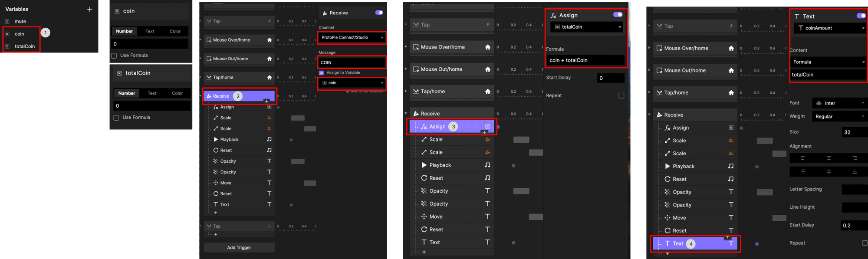Click home icon on Tap/home in Receive-highlighted screenshot
Image resolution: width=868 pixels, height=259 pixels.
pyautogui.click(x=270, y=77)
